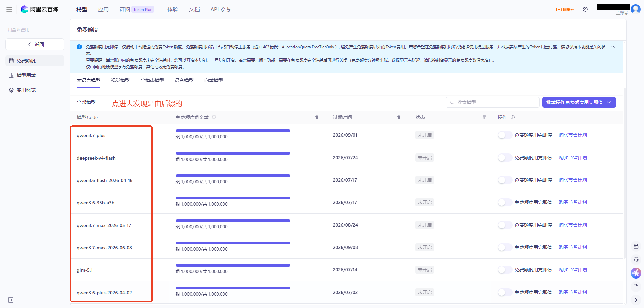The height and width of the screenshot is (308, 644).
Task: Click expiry date 2026/08/24
Action: pos(345,225)
